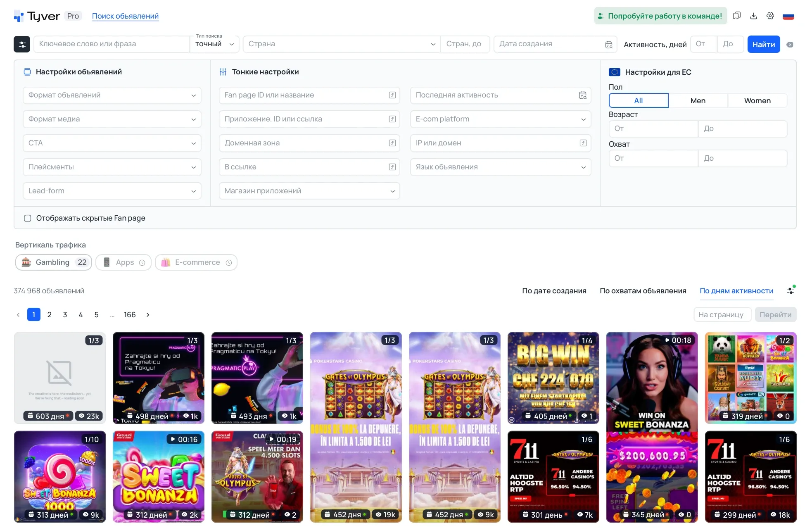Open sort options sliders icon

(x=791, y=290)
